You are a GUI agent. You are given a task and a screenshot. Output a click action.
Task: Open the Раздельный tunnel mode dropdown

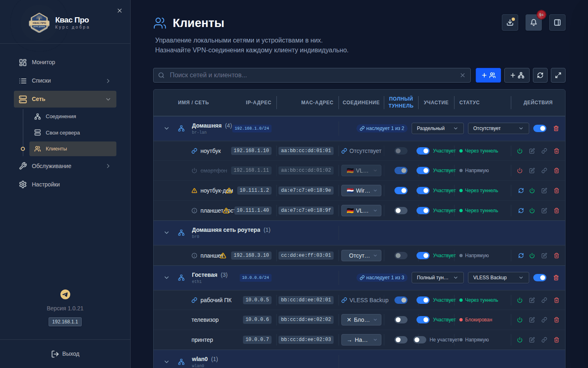coord(438,128)
